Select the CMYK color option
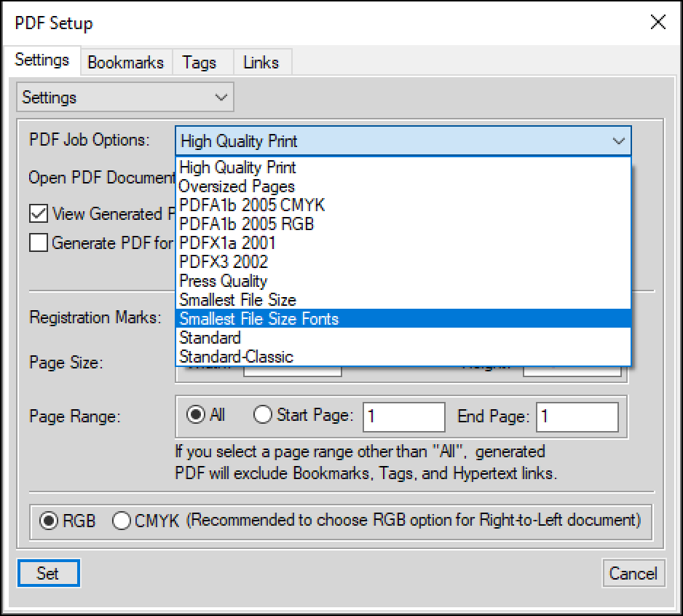 click(x=121, y=521)
